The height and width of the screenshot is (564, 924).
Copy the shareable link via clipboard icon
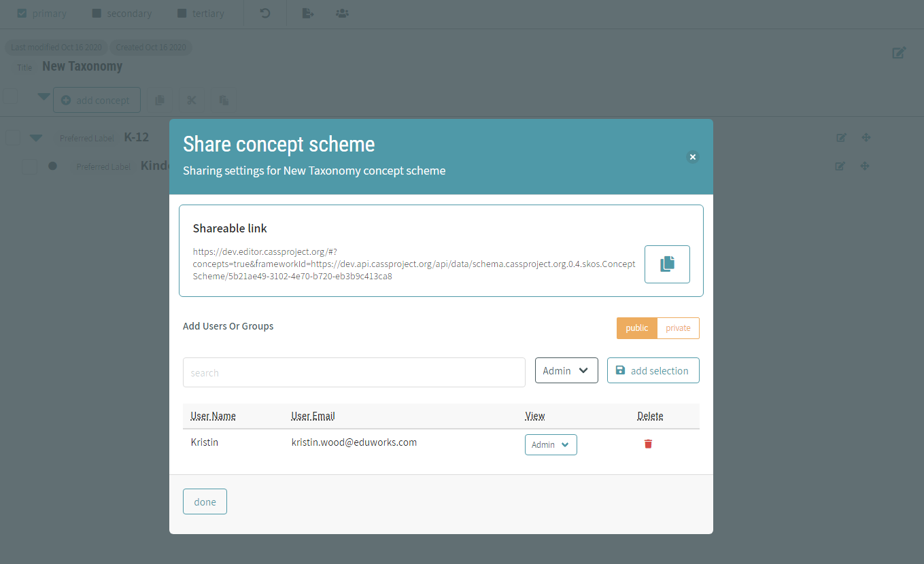pyautogui.click(x=667, y=264)
